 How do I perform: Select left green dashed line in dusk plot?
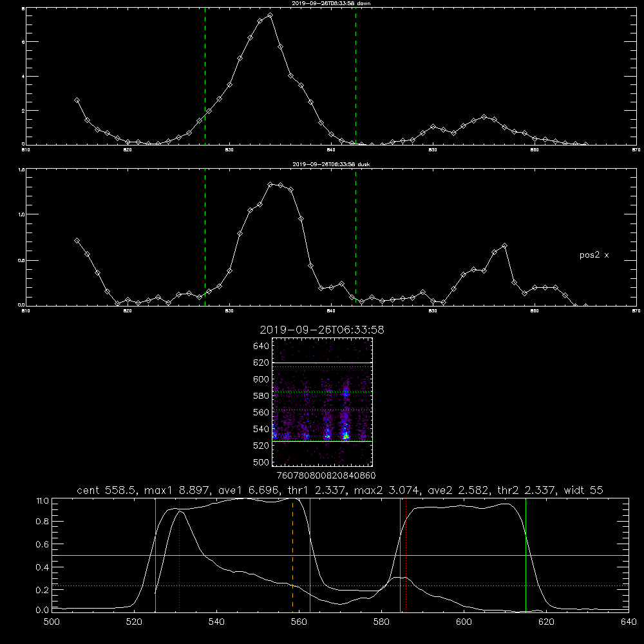[205, 238]
